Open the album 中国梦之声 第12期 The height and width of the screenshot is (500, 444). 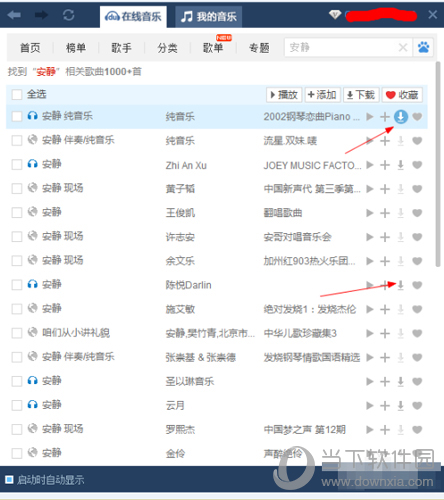pyautogui.click(x=304, y=430)
